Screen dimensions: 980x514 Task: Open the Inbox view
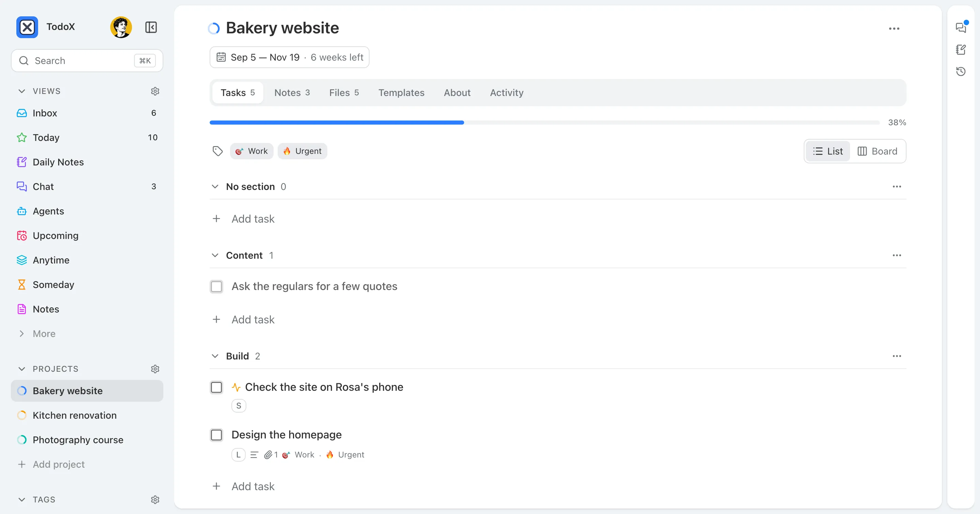[87, 113]
